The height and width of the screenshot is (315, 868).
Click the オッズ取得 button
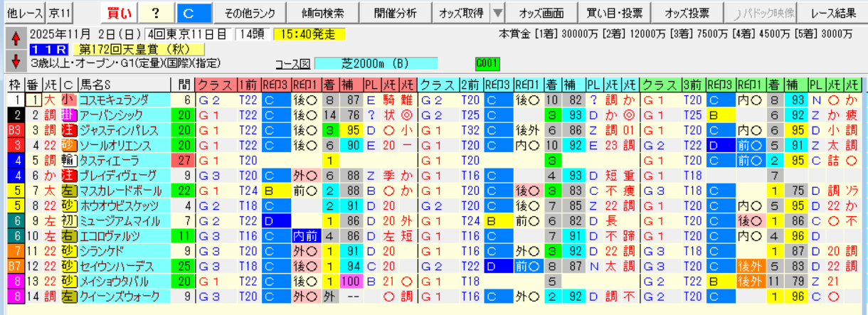[461, 13]
